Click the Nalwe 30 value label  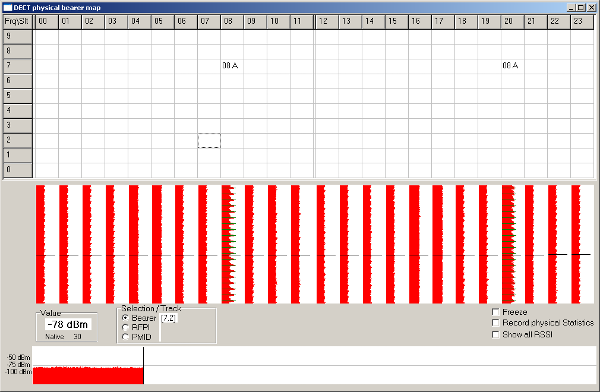tap(64, 336)
